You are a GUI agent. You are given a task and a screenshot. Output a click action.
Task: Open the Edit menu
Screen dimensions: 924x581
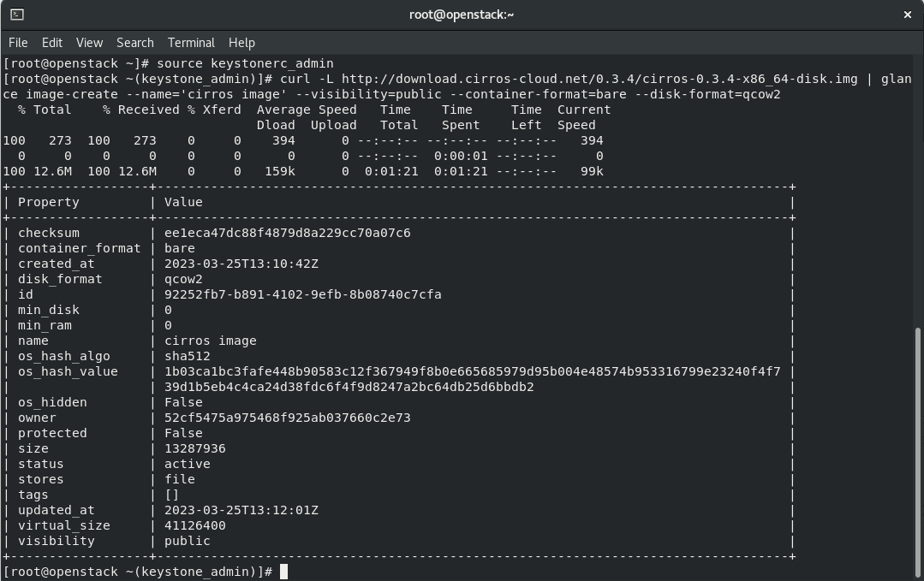[52, 42]
